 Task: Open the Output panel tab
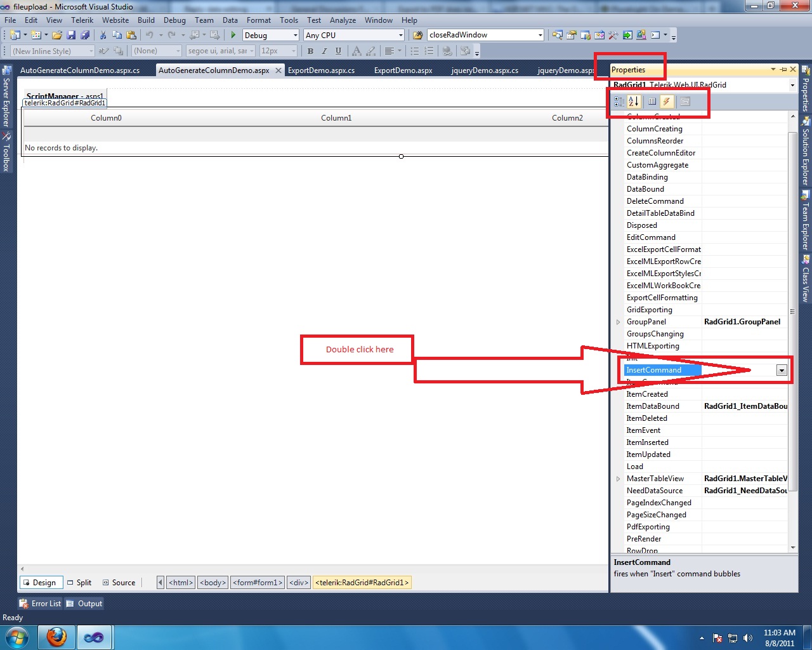click(84, 603)
